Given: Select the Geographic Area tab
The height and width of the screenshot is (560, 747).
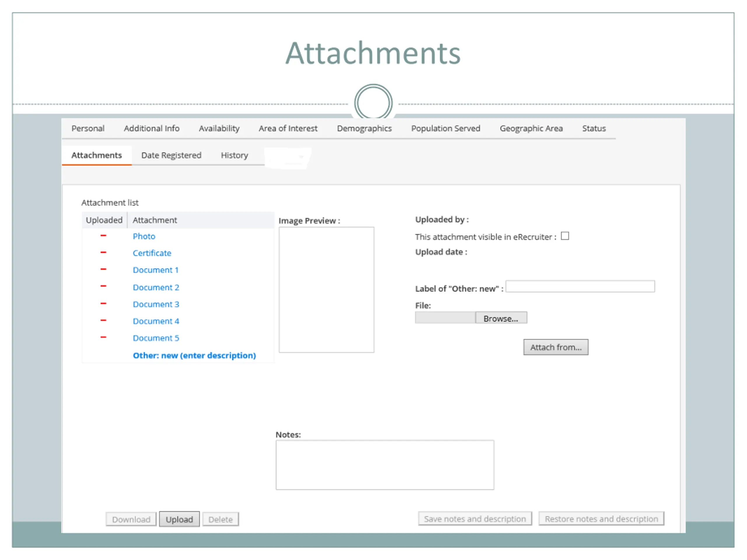Looking at the screenshot, I should coord(531,128).
